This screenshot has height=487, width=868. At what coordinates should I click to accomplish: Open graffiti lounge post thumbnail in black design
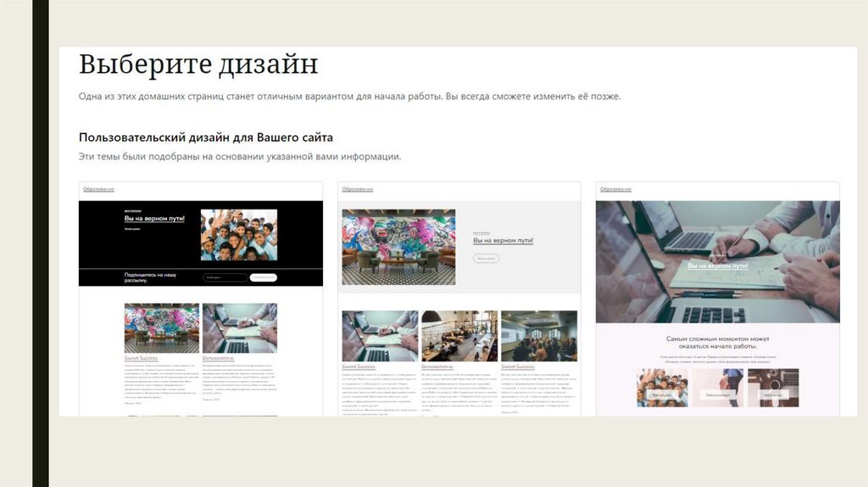click(162, 328)
